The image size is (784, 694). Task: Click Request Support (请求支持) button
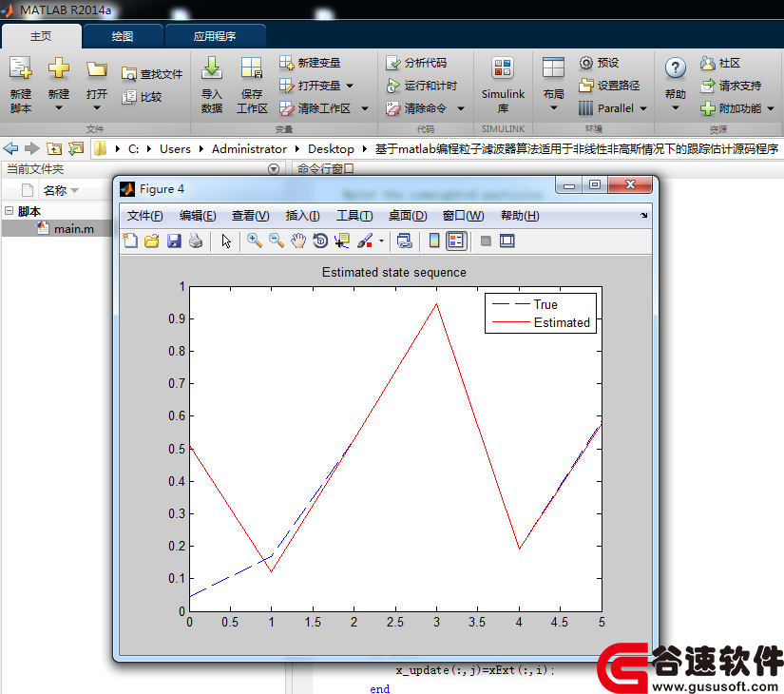(731, 86)
